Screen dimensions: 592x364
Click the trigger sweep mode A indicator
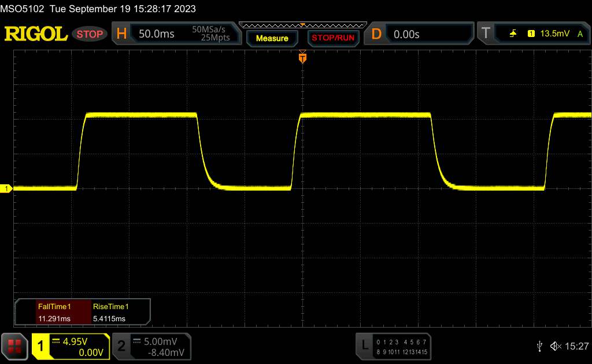coord(580,34)
